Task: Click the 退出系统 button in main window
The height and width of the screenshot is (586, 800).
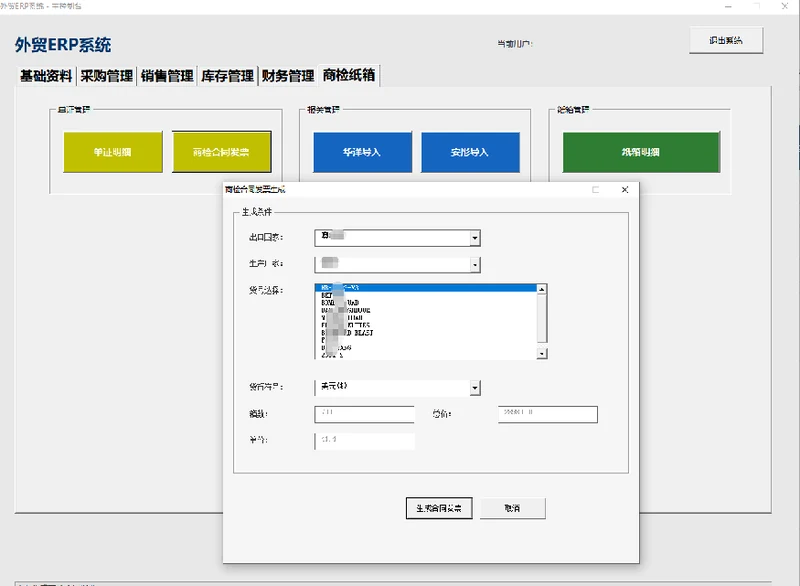Action: [726, 40]
